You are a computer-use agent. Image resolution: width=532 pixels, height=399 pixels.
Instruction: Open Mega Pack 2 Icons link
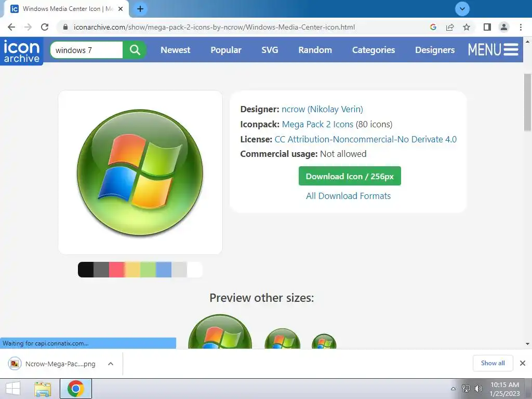(317, 124)
